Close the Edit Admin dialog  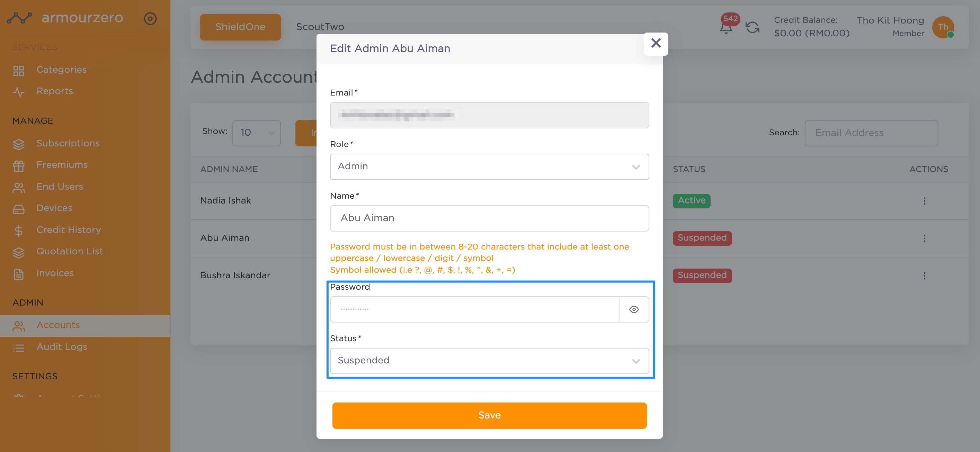(x=656, y=43)
